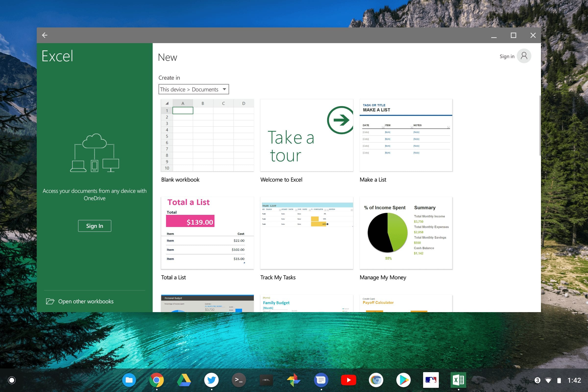
Task: Click Sign In button in green panel
Action: [95, 226]
